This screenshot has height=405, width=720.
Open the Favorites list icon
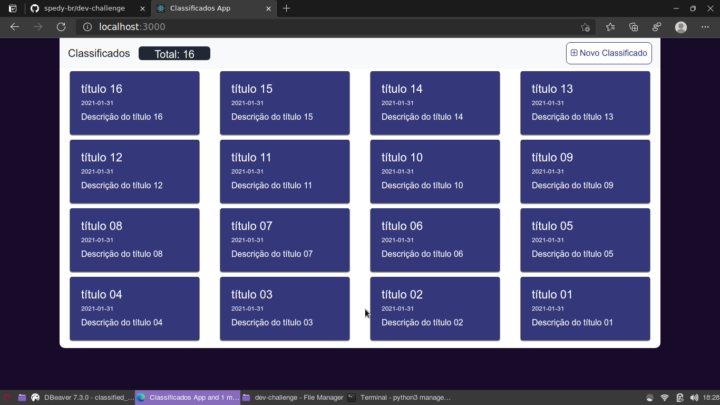pos(610,27)
